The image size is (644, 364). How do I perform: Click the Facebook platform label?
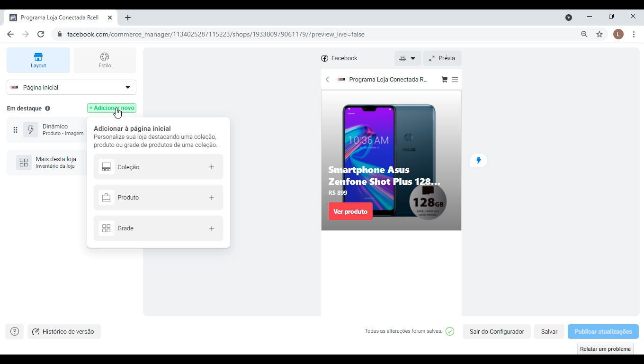[x=339, y=58]
